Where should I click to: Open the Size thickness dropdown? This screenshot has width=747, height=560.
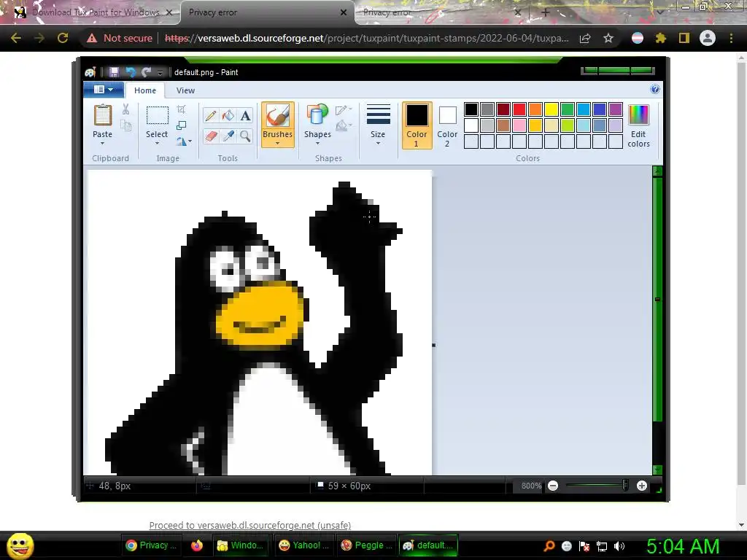pos(378,125)
